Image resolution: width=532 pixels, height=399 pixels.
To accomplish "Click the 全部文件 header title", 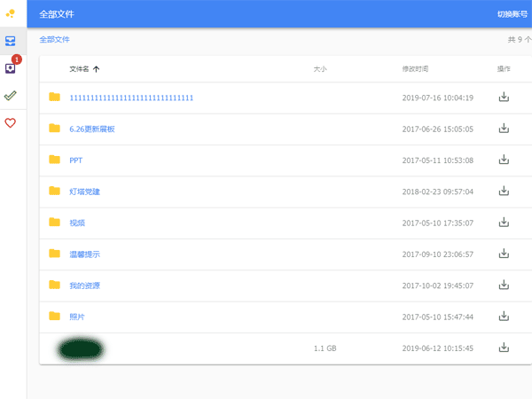I will coord(57,14).
